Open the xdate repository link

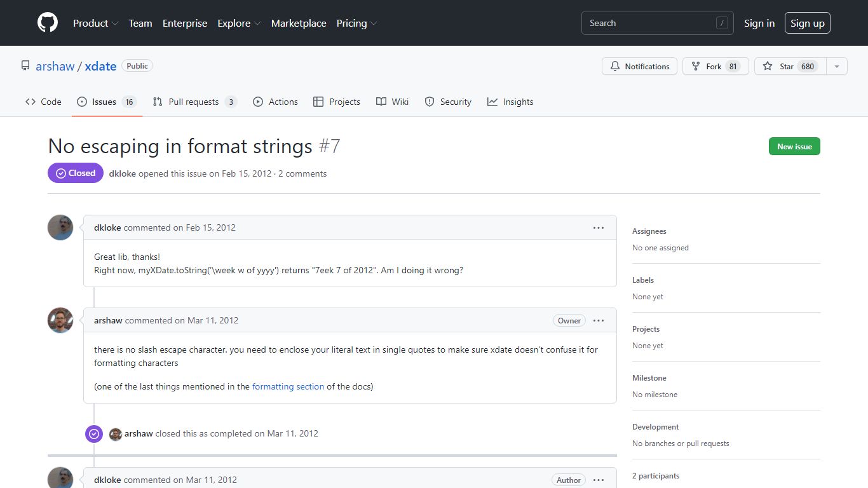click(100, 66)
